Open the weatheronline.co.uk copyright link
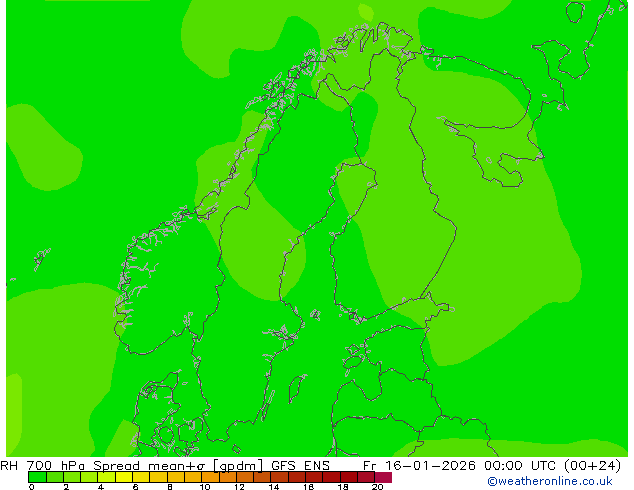The image size is (634, 490). point(550,481)
